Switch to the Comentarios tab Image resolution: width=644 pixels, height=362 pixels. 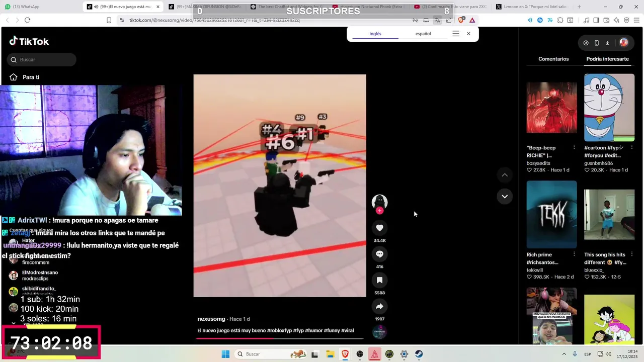pos(553,59)
